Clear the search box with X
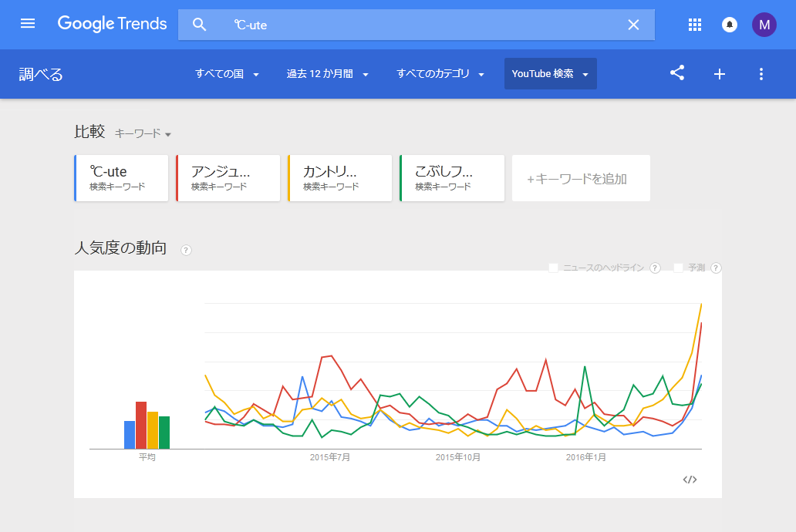The width and height of the screenshot is (796, 532). pyautogui.click(x=633, y=25)
